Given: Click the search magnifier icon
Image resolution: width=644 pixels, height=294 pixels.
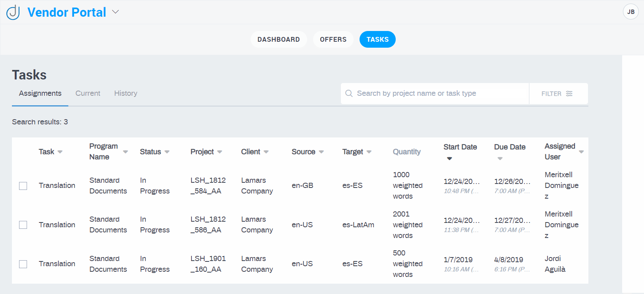Looking at the screenshot, I should [349, 93].
